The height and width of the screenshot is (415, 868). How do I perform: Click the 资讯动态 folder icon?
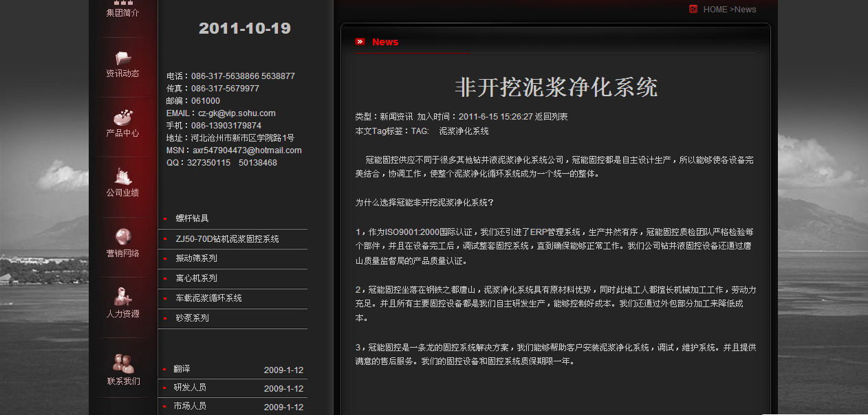[123, 58]
